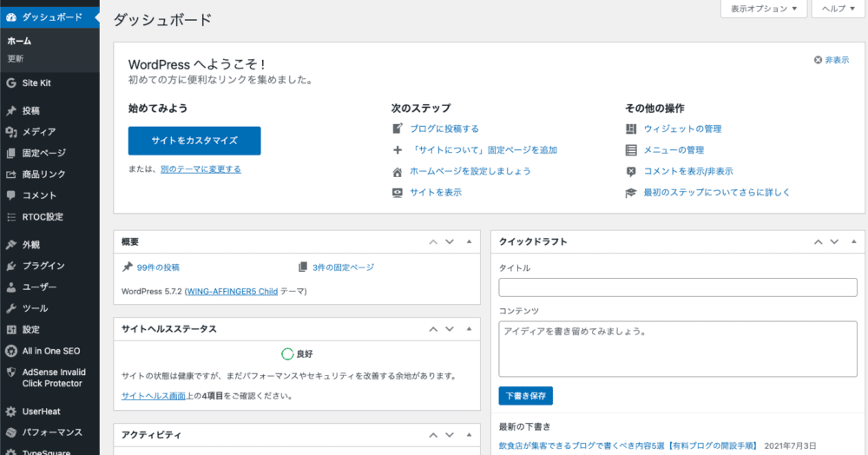This screenshot has width=868, height=455.
Task: Open the サイトヘルス画面 link
Action: (154, 396)
